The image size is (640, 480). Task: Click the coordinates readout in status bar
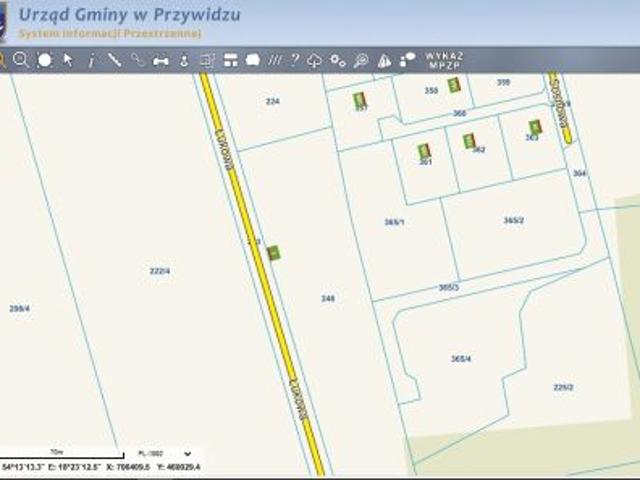point(101,467)
